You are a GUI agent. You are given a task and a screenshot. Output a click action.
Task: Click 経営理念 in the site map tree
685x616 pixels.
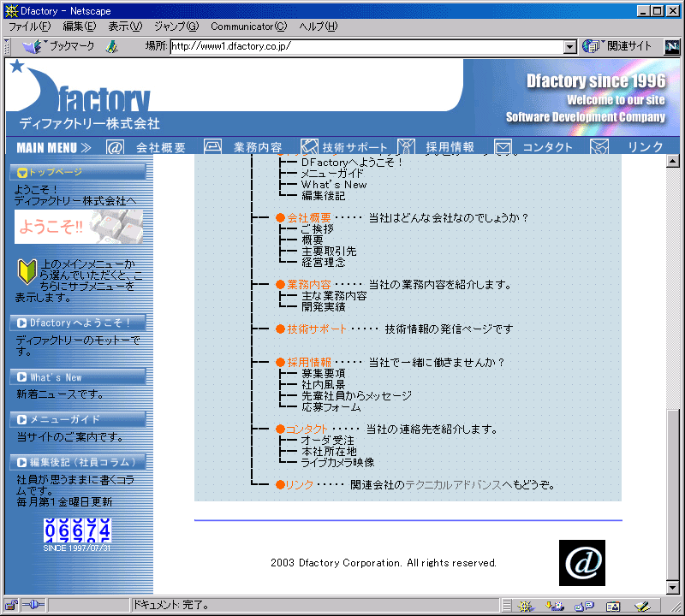click(x=324, y=263)
